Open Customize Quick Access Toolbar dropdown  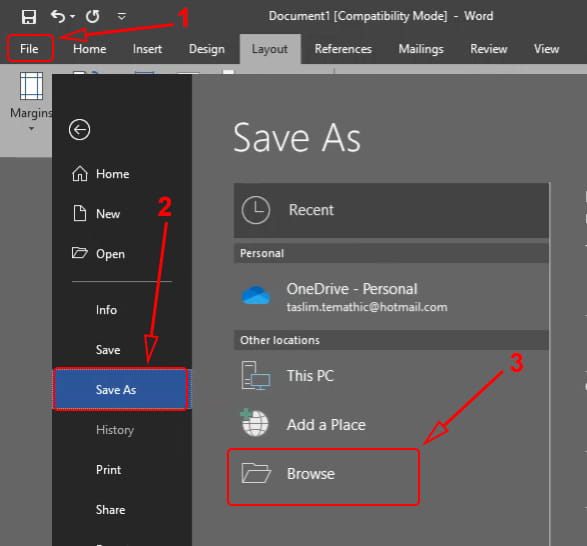point(122,16)
